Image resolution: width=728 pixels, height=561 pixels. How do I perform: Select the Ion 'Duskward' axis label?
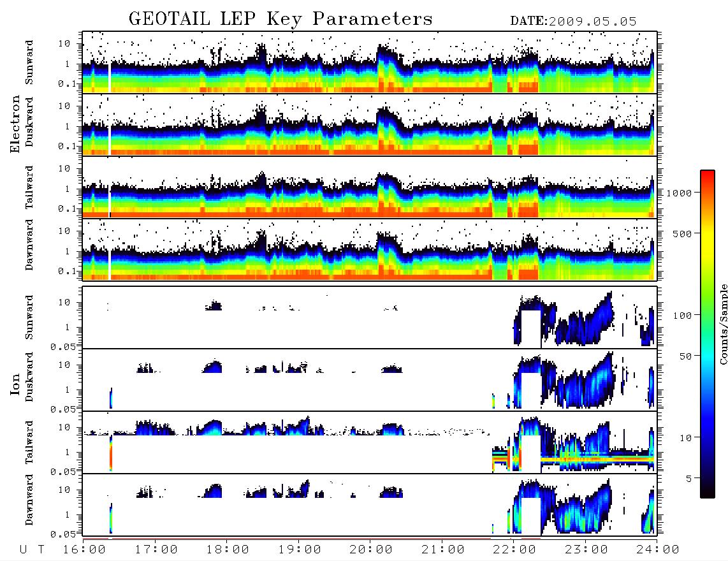click(29, 377)
